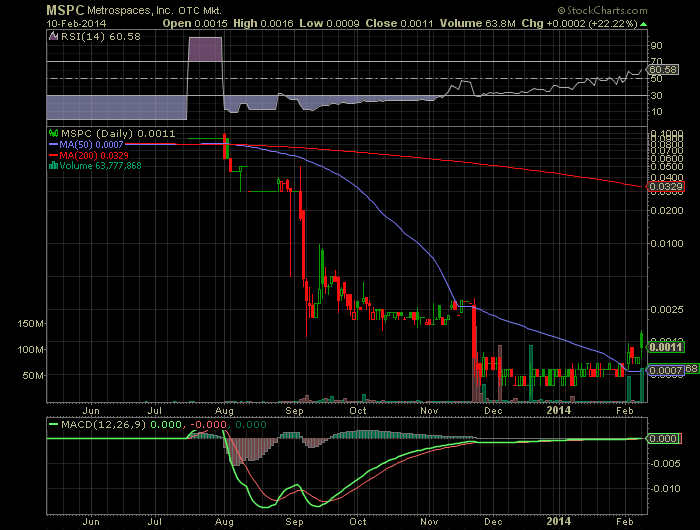Click the 'RSI(14) 60.58' indicator label

tap(100, 37)
